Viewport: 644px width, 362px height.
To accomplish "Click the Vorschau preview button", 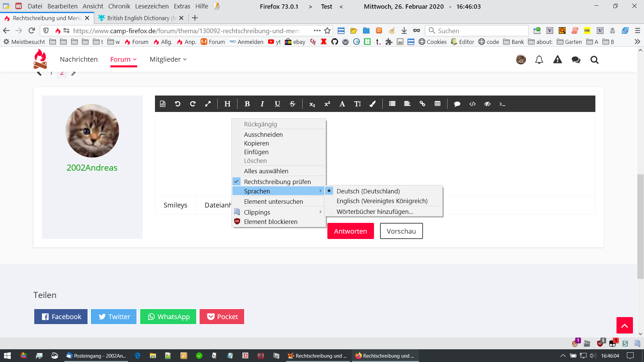I will [x=401, y=231].
